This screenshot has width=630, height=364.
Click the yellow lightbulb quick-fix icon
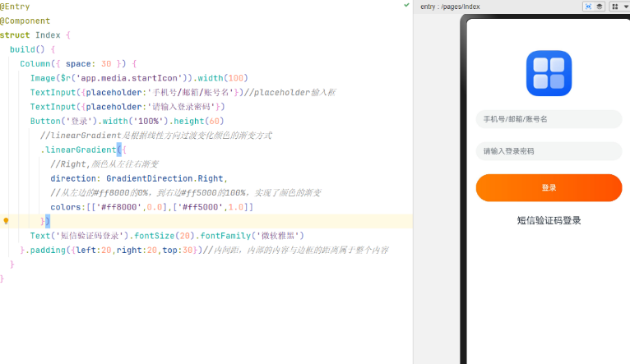tap(6, 221)
